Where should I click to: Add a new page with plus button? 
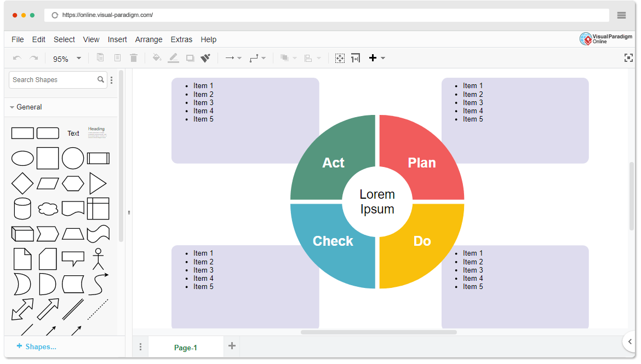click(x=232, y=346)
